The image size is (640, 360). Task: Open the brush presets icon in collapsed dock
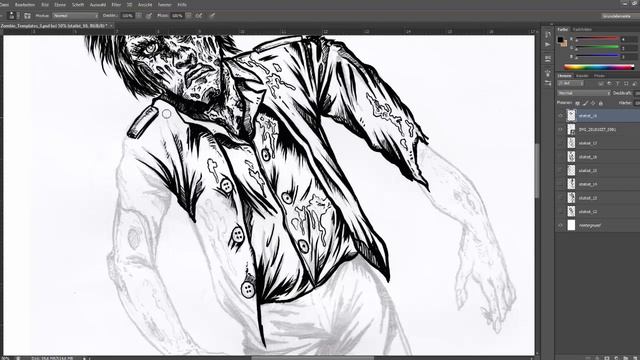548,73
